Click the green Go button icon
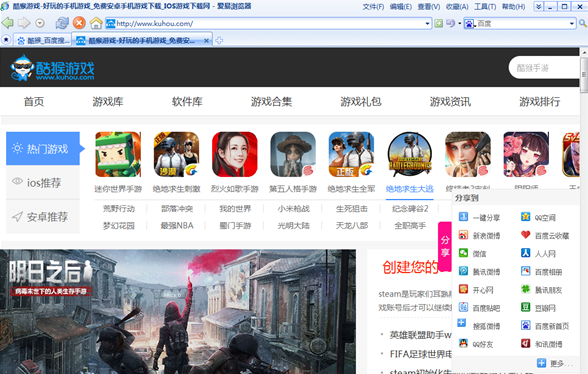The image size is (588, 374). tap(438, 24)
